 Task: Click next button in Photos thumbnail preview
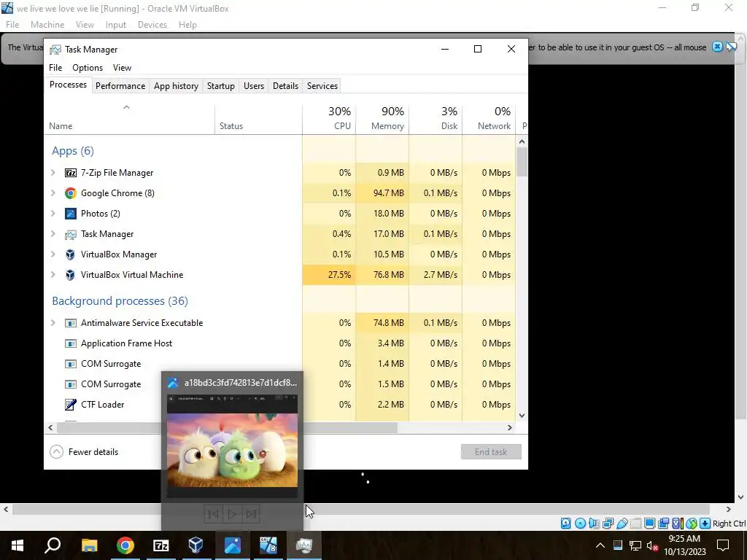tap(251, 514)
